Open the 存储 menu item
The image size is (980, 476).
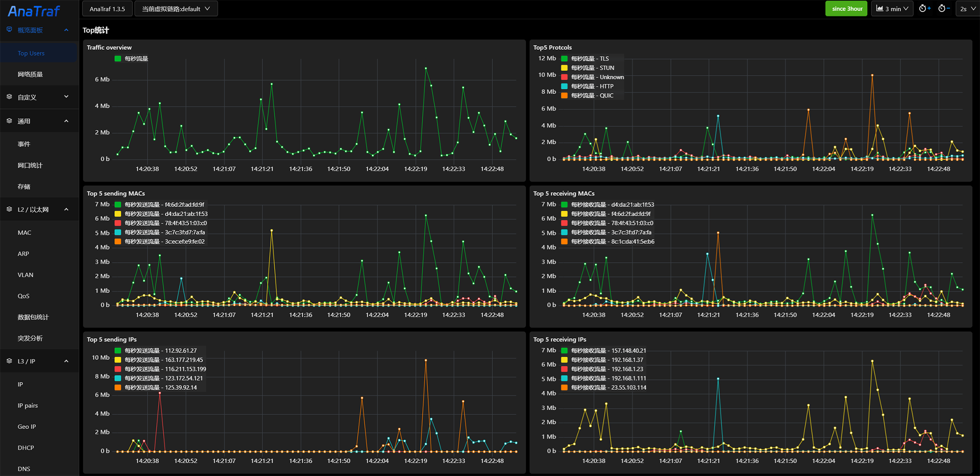point(39,187)
